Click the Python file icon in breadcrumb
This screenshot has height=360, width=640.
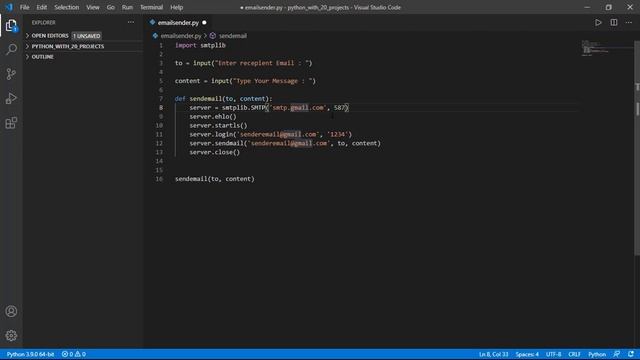point(155,36)
